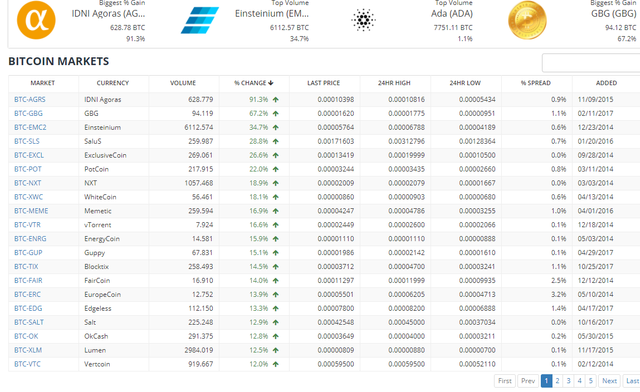Sort table by 24HR LOW header
Image resolution: width=640 pixels, height=392 pixels.
coord(465,83)
